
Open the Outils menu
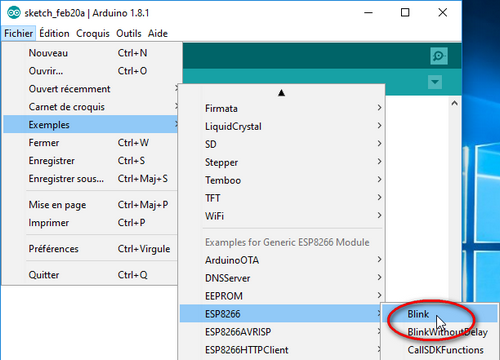click(129, 33)
